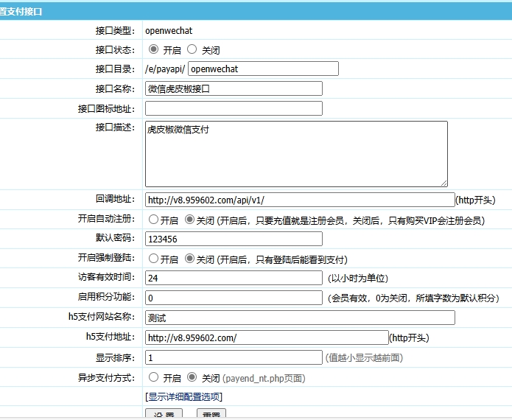Click the 接口名称 field with 微信虎皮椒接口

(234, 88)
